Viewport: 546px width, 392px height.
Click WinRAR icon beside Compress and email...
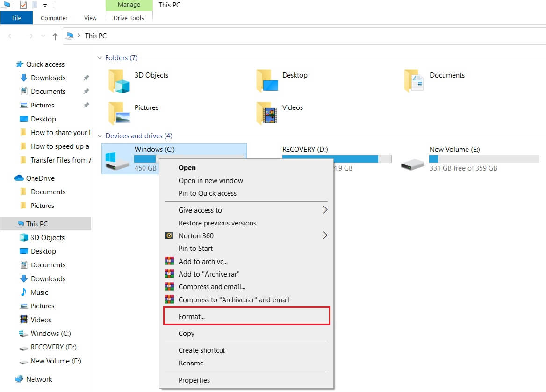[169, 287]
